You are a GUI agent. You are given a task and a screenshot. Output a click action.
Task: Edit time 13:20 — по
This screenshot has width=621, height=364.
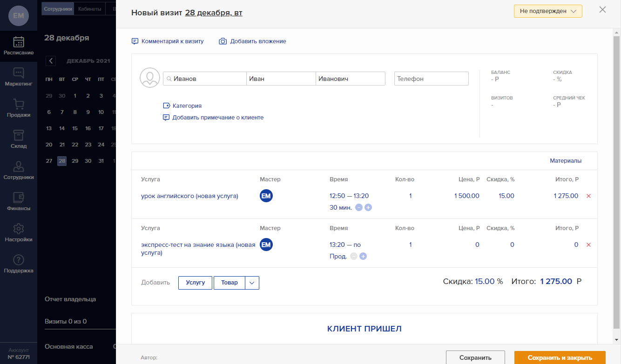coord(345,245)
